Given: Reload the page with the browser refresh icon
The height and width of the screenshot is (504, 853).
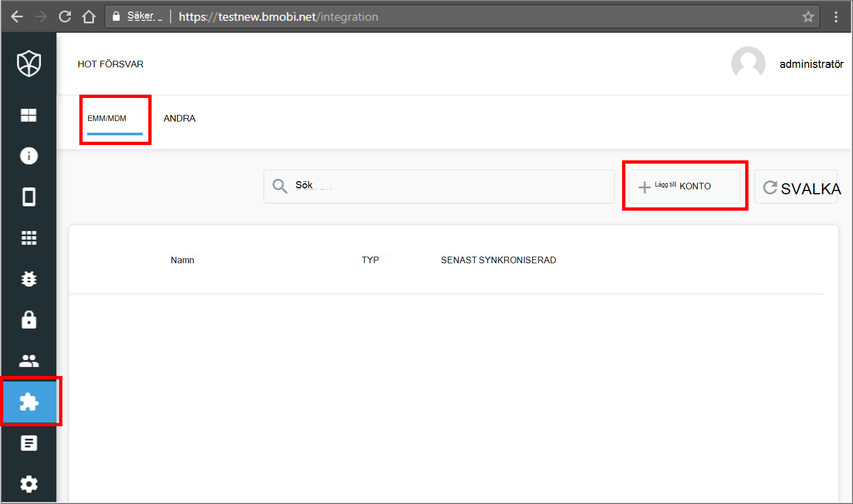Looking at the screenshot, I should 65,17.
